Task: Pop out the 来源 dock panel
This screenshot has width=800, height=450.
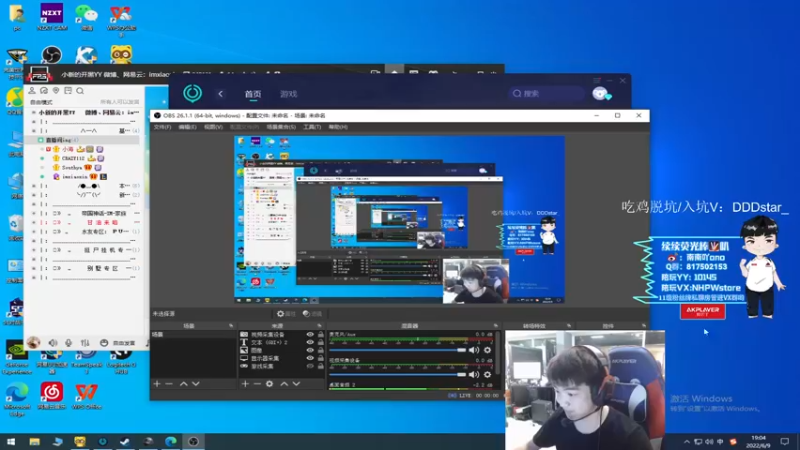Action: pyautogui.click(x=319, y=326)
